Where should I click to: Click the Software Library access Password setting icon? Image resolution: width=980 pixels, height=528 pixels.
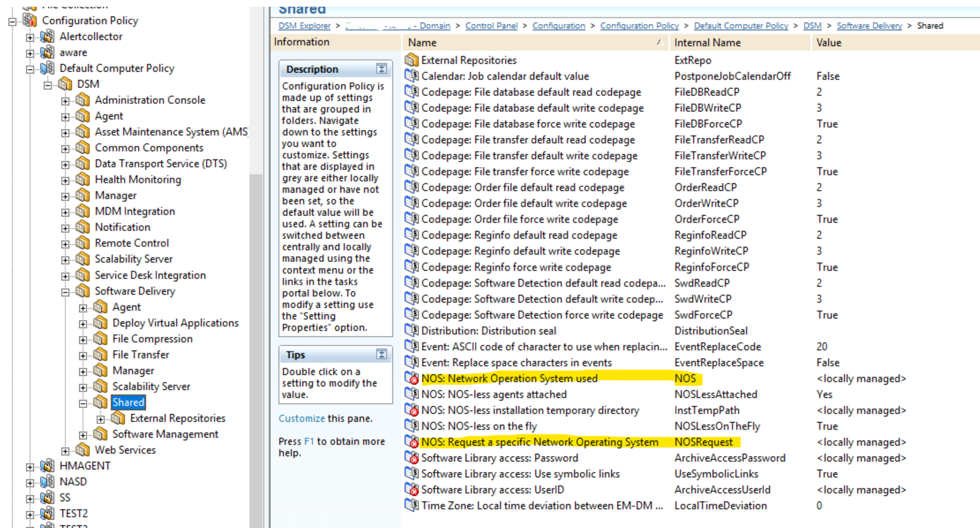(411, 458)
